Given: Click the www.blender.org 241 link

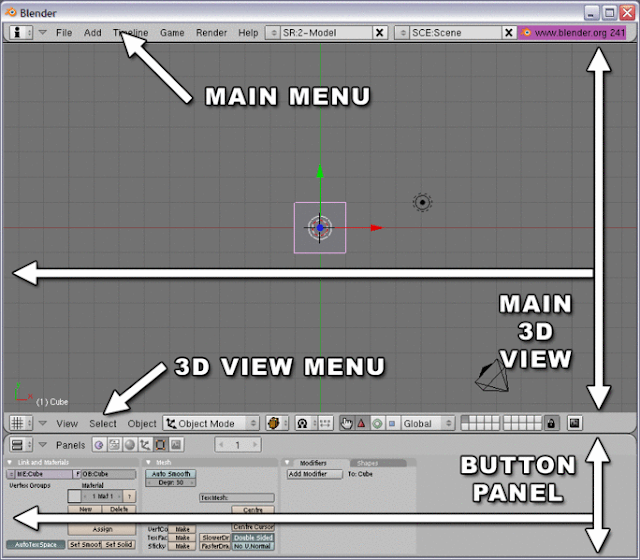Looking at the screenshot, I should [573, 33].
